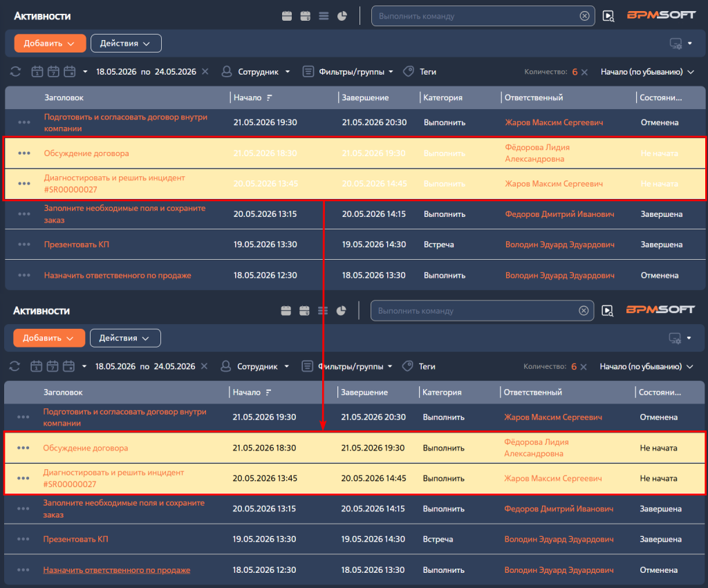Refresh the lower activities list

pos(15,366)
